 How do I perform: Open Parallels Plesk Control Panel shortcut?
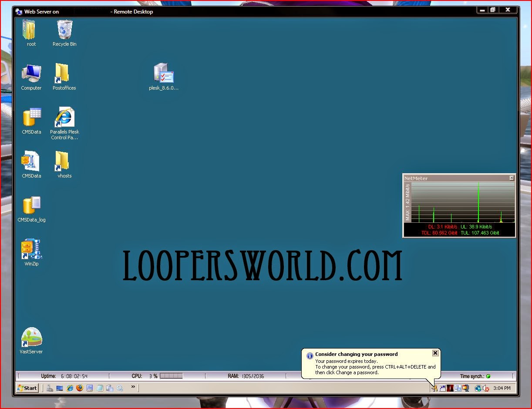(64, 117)
